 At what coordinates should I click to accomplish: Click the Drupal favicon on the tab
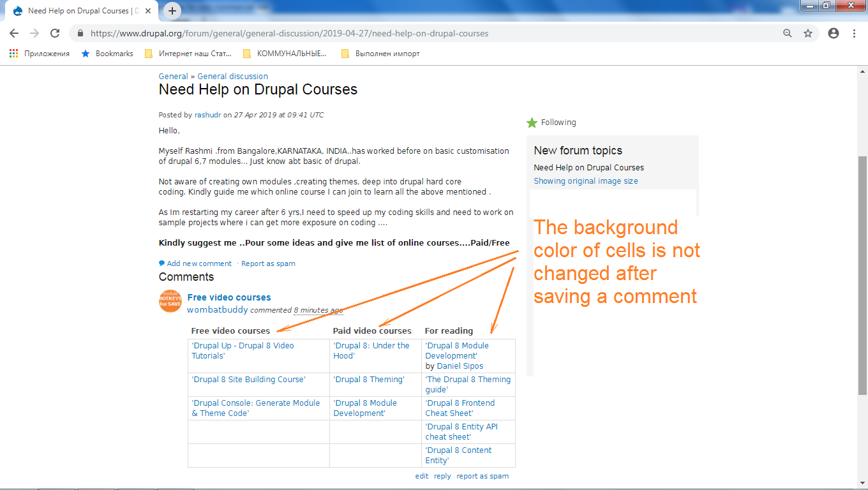(x=18, y=11)
